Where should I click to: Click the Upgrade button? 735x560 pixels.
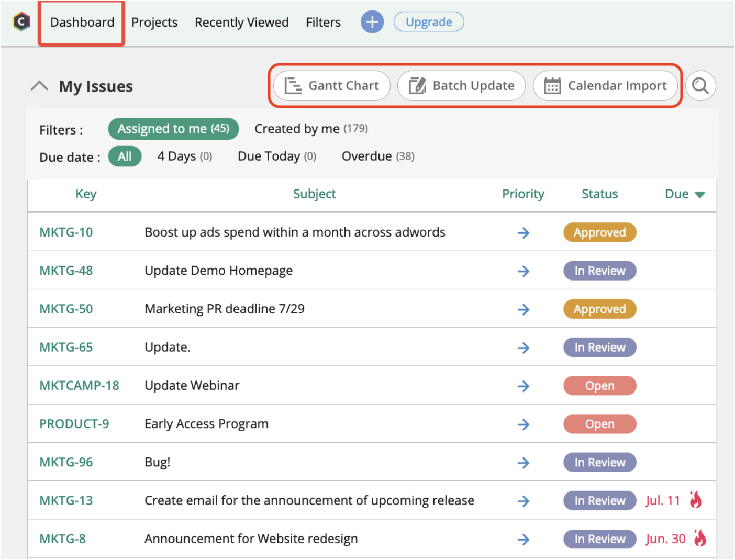tap(429, 21)
